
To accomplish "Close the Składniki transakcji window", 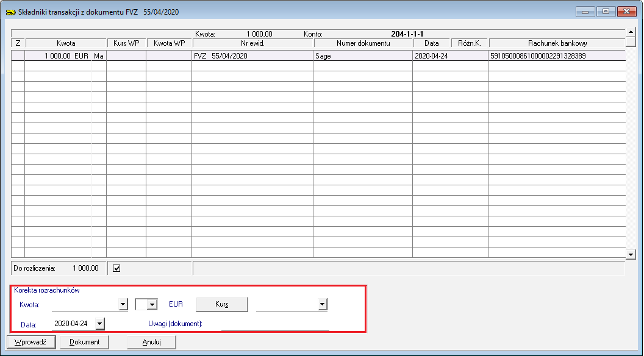I will click(627, 12).
